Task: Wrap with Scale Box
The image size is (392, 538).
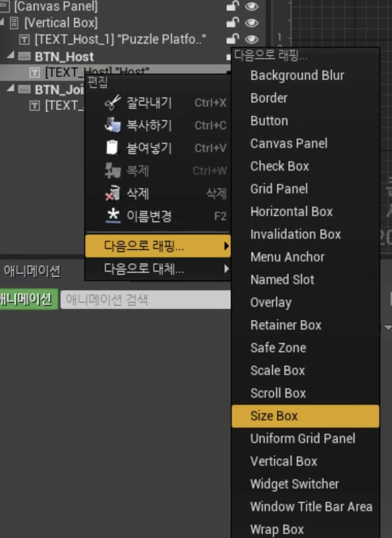Action: tap(305, 370)
